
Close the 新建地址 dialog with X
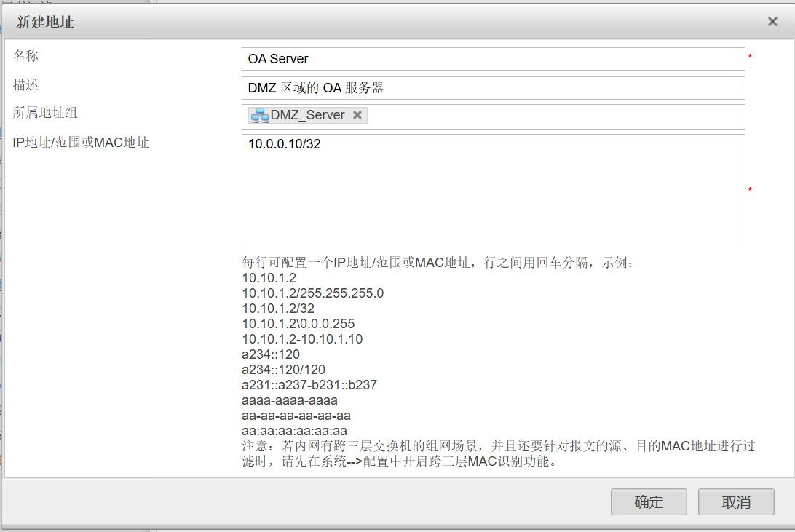pos(772,21)
